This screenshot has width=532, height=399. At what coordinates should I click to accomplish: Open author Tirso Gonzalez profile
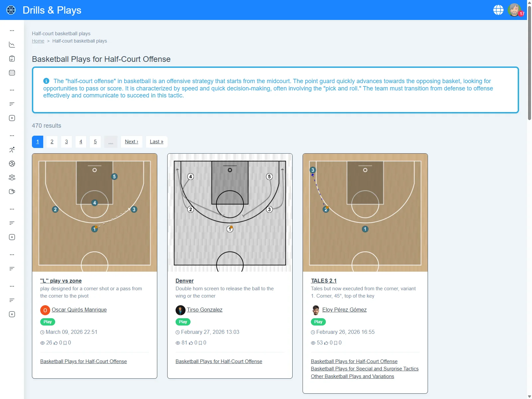(x=204, y=310)
